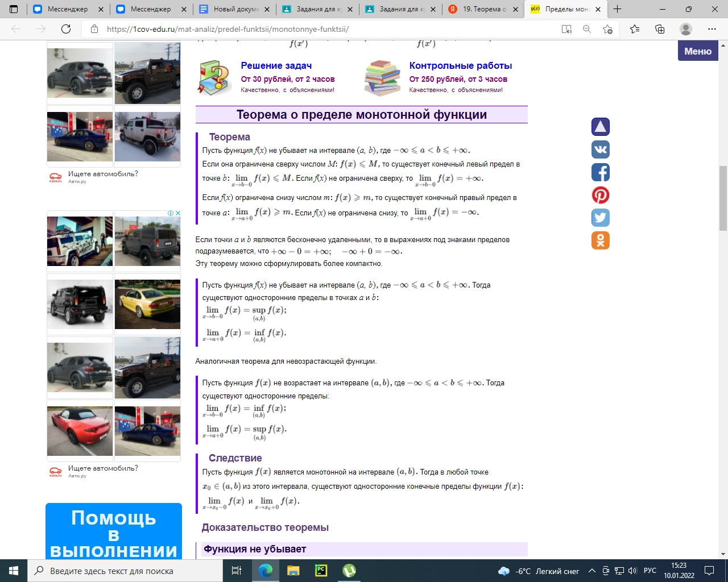This screenshot has height=582, width=728.
Task: Open the Решение задач link
Action: (x=276, y=65)
